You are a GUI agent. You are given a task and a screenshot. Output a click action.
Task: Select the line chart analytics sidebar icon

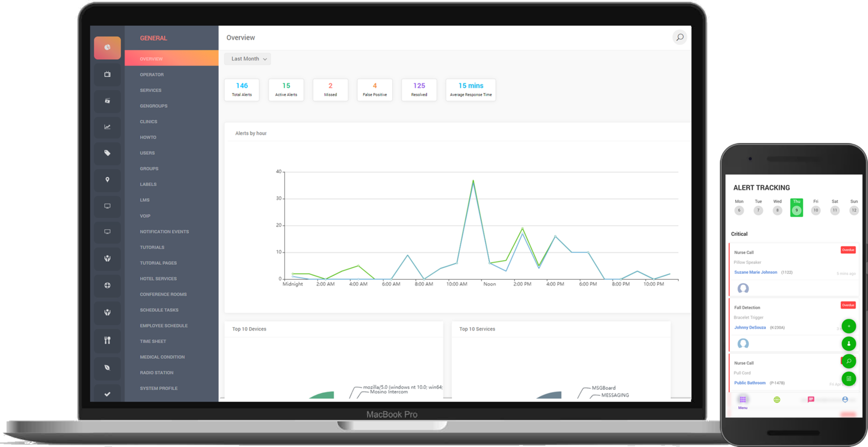click(x=107, y=127)
